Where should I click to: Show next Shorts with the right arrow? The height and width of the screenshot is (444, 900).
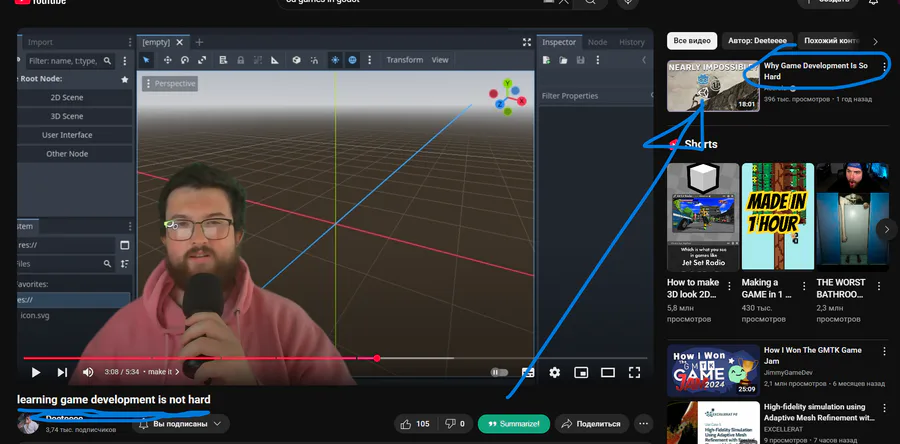887,229
